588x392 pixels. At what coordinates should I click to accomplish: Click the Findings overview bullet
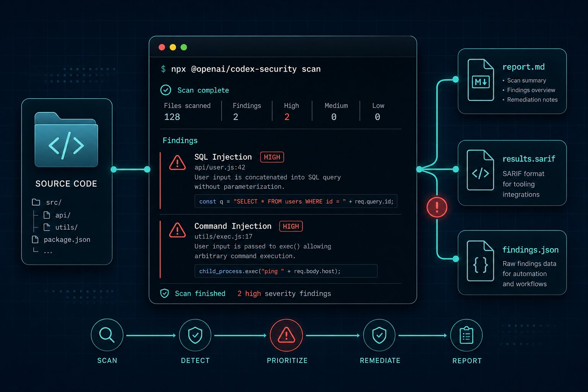(x=531, y=90)
